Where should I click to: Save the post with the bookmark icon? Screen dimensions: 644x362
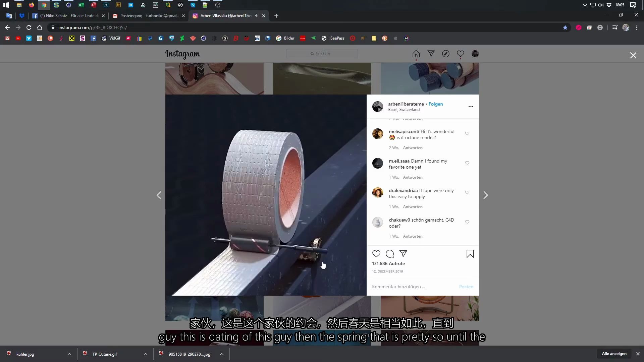click(x=470, y=254)
